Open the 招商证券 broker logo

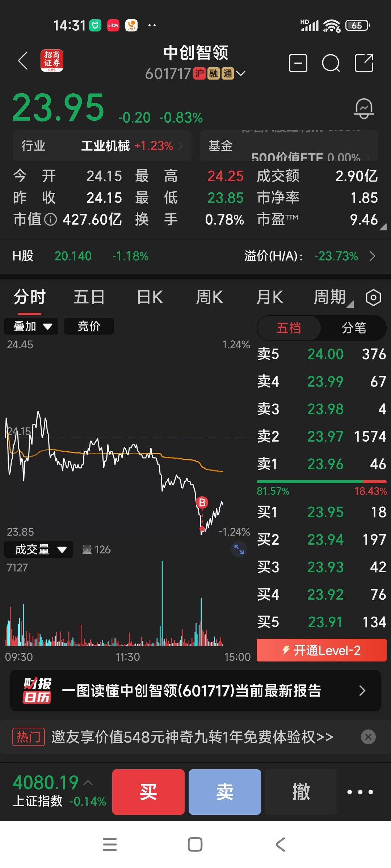click(52, 60)
